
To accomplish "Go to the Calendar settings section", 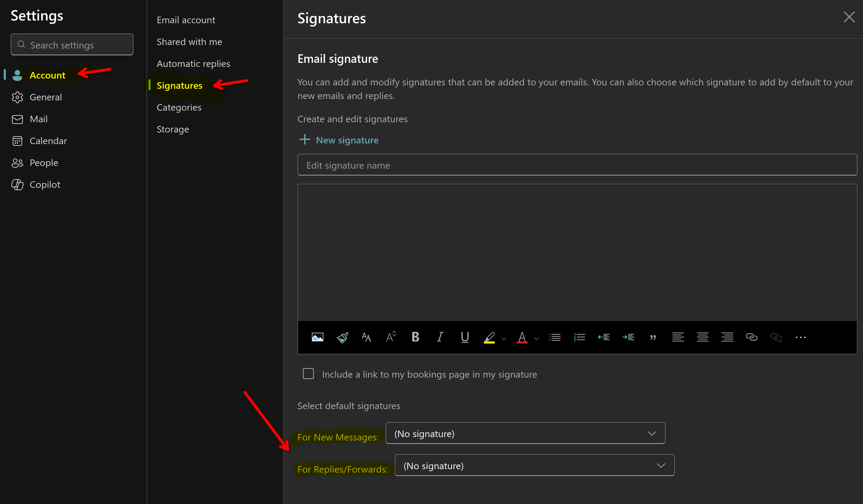I will (48, 141).
